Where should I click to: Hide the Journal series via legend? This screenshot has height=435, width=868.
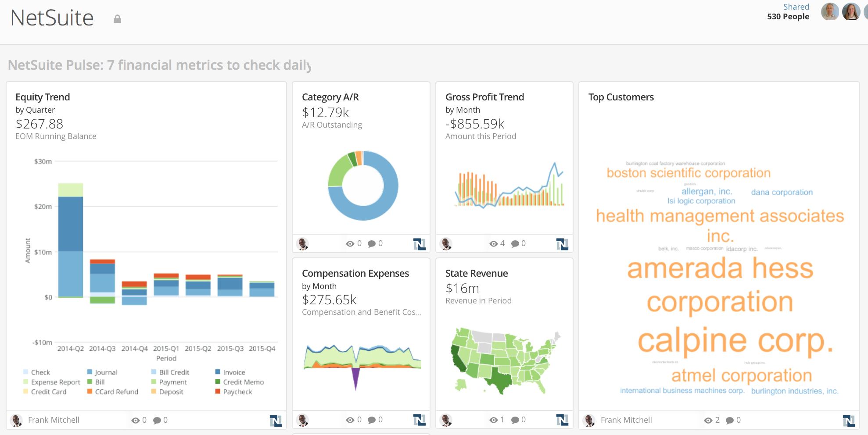coord(106,372)
